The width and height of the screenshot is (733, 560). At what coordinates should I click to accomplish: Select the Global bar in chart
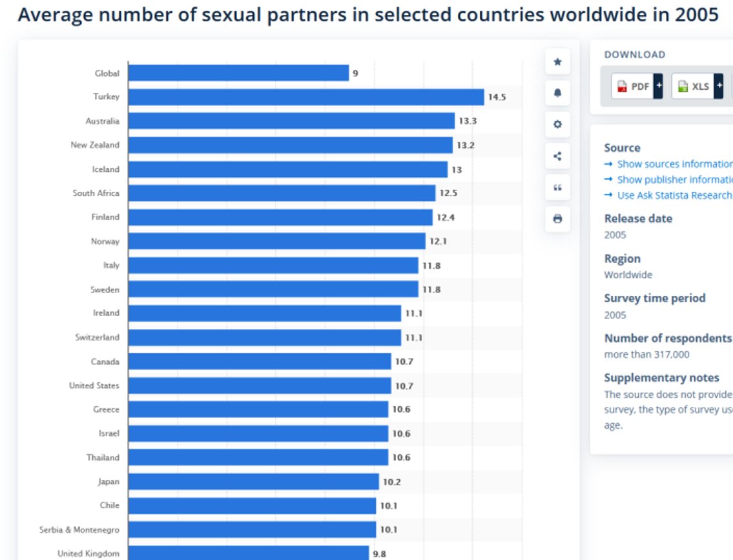[238, 73]
